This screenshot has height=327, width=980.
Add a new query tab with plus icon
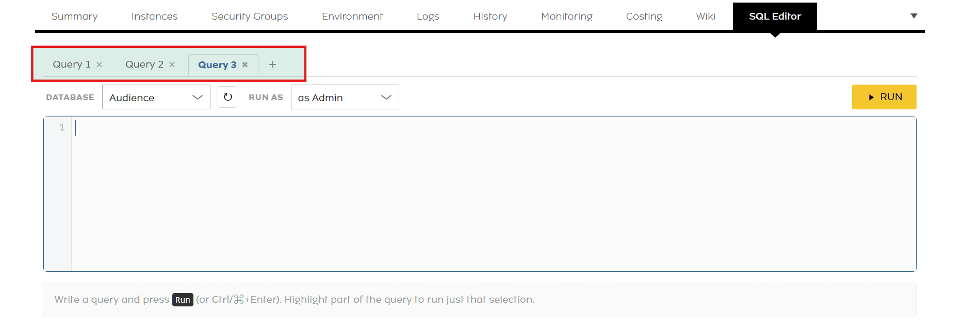click(x=272, y=64)
